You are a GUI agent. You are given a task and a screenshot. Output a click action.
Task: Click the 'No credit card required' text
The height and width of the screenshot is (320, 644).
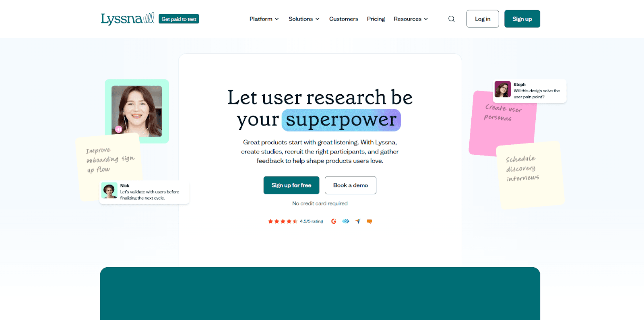(x=320, y=204)
